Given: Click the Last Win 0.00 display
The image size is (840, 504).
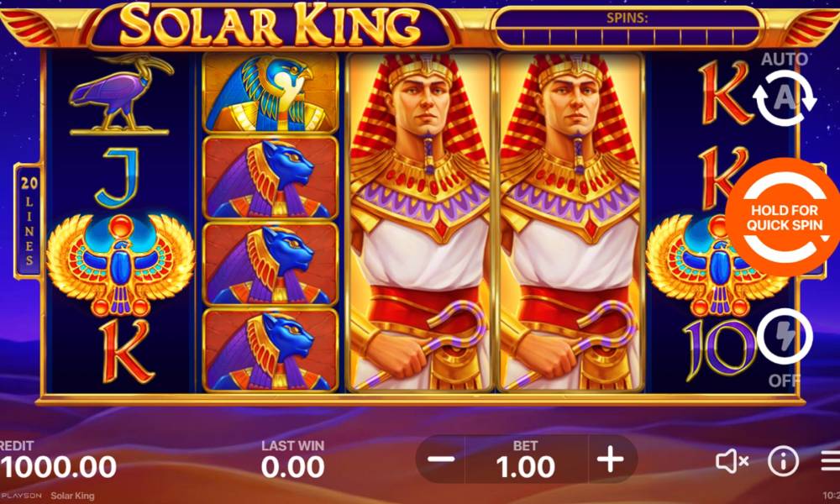Looking at the screenshot, I should (292, 459).
